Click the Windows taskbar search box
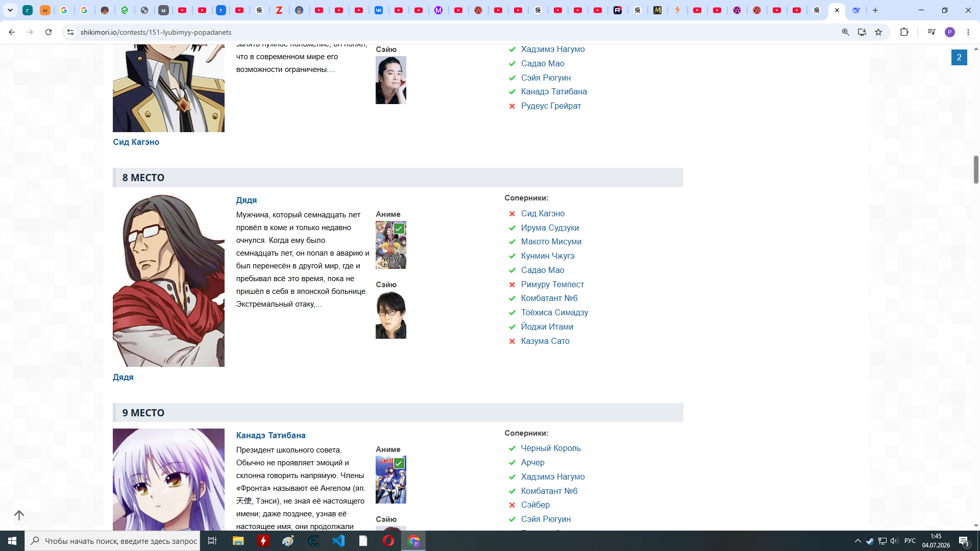 coord(112,541)
